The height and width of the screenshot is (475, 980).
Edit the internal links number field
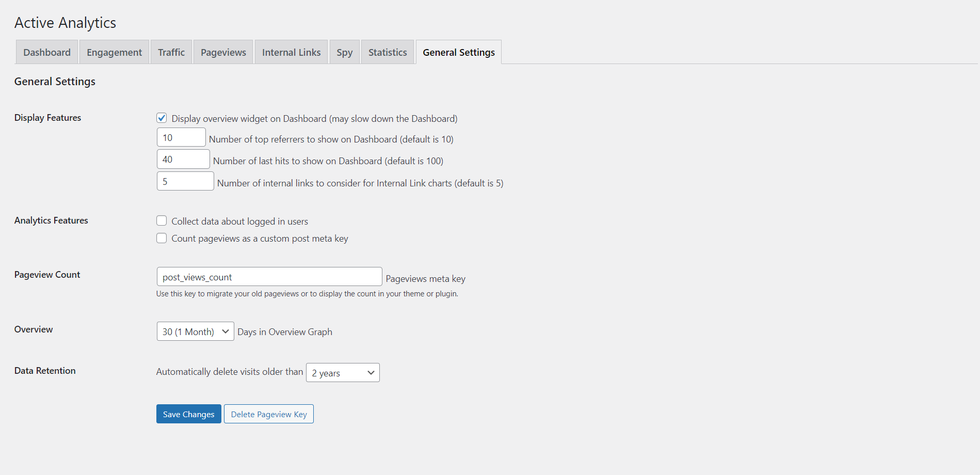coord(185,181)
